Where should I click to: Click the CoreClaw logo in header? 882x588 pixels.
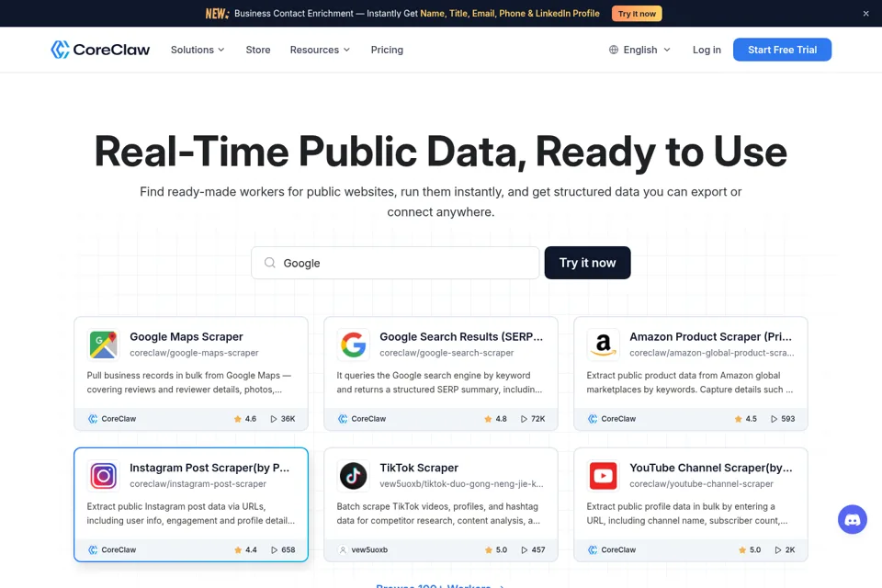tap(100, 50)
